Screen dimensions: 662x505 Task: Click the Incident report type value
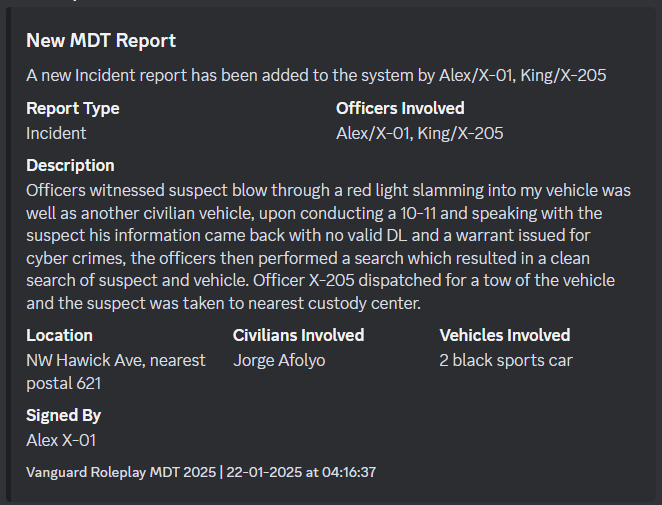56,133
